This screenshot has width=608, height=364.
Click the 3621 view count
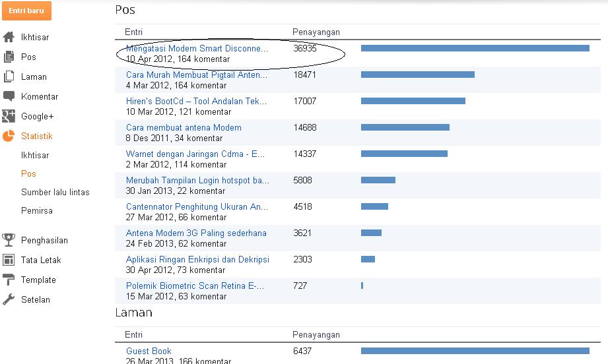(302, 233)
